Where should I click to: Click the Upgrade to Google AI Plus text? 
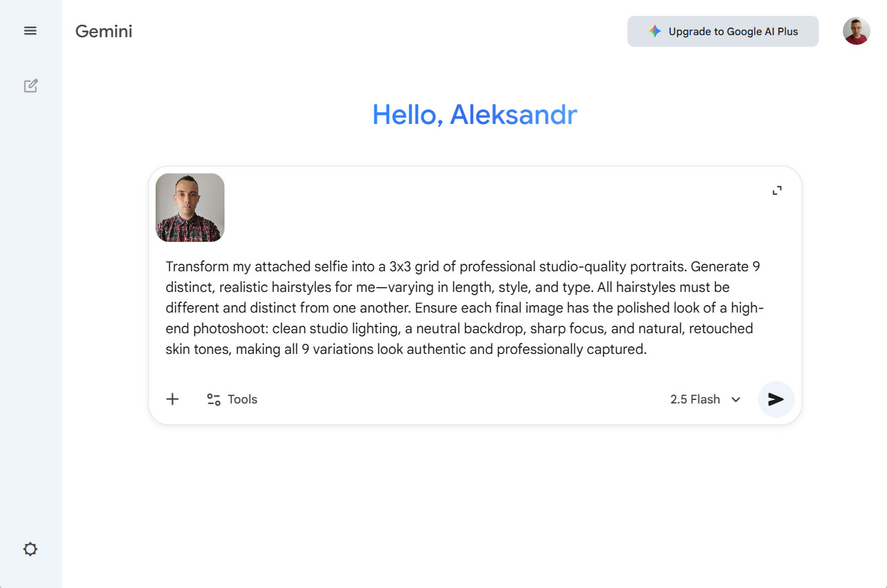tap(733, 32)
